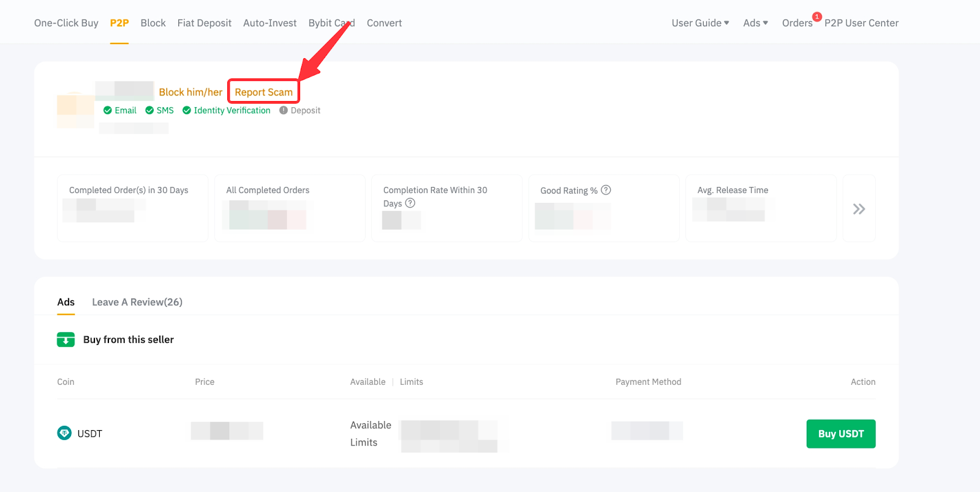This screenshot has width=980, height=492.
Task: Click the Report Scam link
Action: pyautogui.click(x=263, y=92)
